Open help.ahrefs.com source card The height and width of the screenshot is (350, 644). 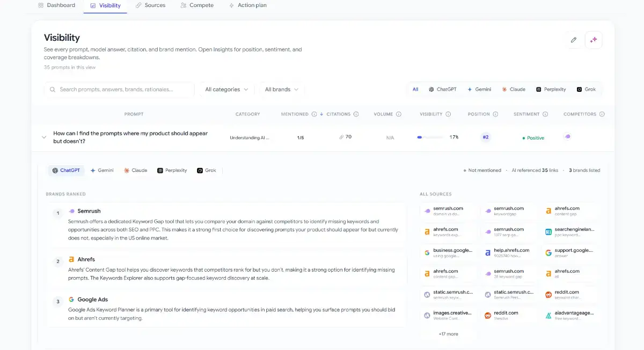point(508,253)
